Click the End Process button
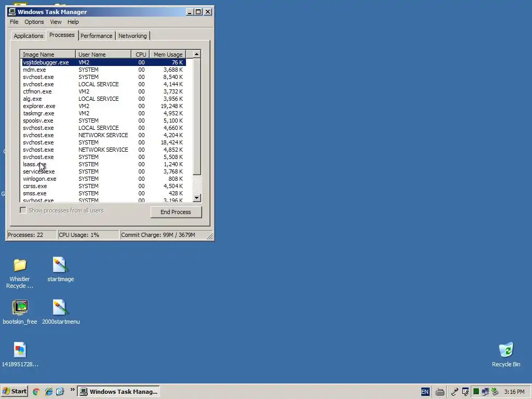The height and width of the screenshot is (399, 532). tap(176, 212)
